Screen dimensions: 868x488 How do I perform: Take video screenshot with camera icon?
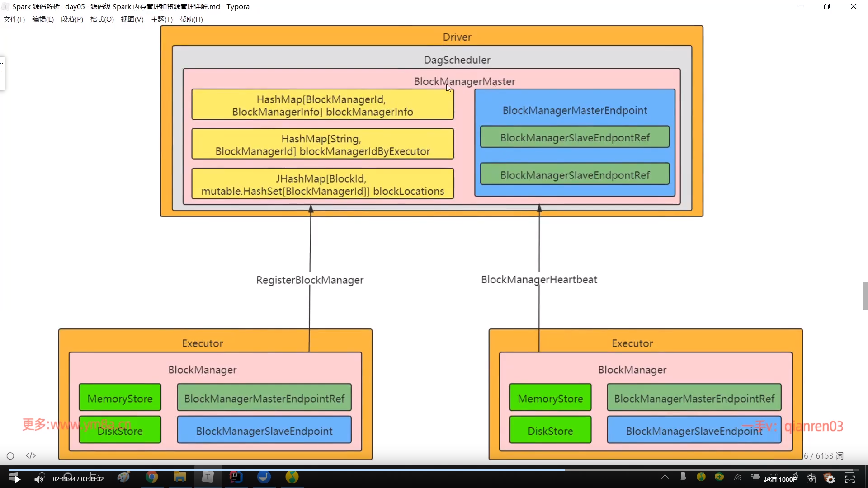(x=811, y=479)
